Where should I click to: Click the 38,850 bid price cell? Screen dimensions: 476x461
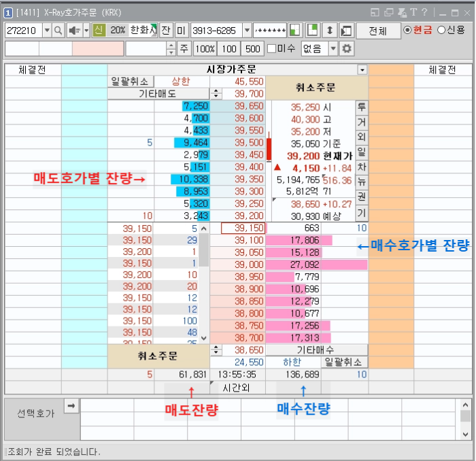pos(238,301)
